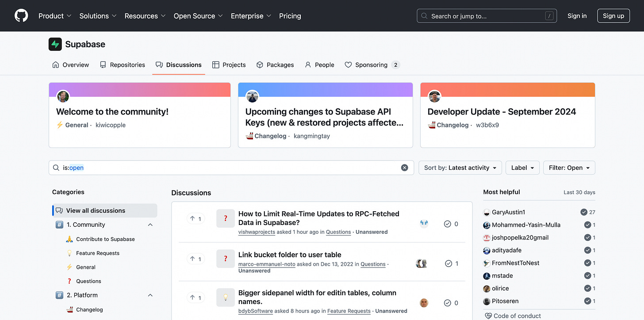
Task: Open Mohammed-Yasin-Mulla's profile avatar
Action: click(487, 225)
